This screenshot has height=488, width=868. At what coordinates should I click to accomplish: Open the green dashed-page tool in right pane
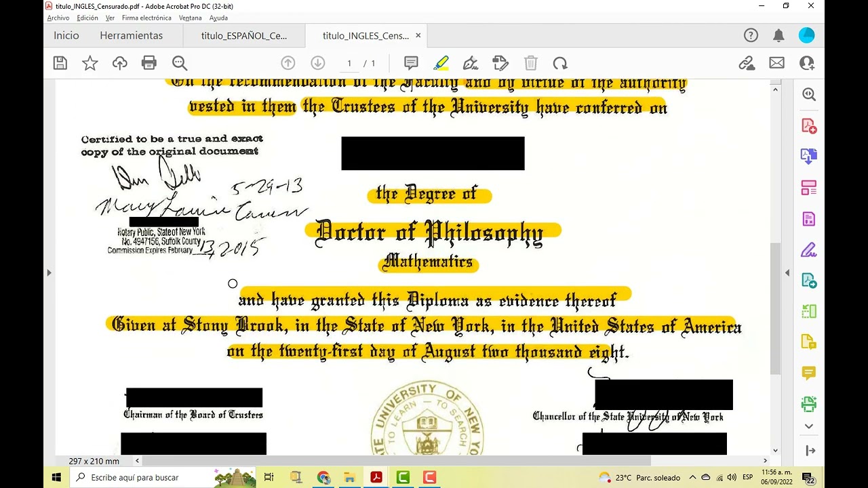809,312
